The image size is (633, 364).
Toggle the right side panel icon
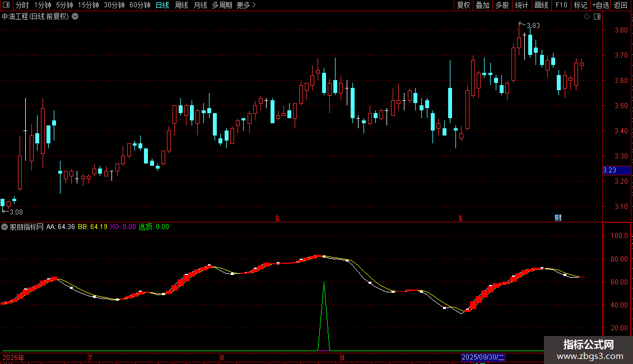pos(598,17)
